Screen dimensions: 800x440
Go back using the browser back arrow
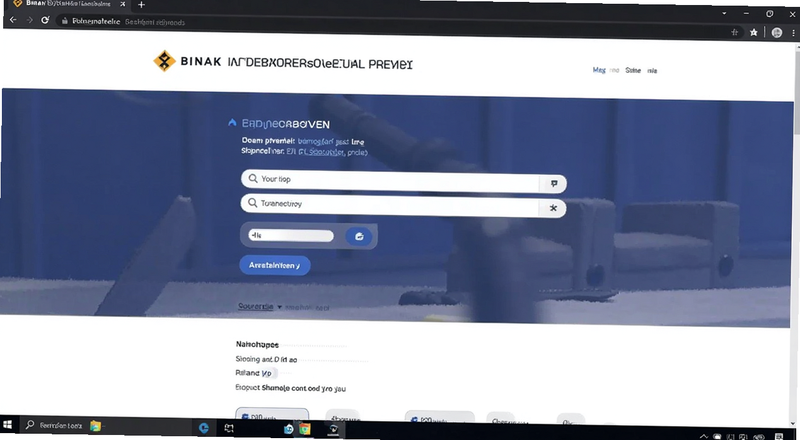point(13,20)
